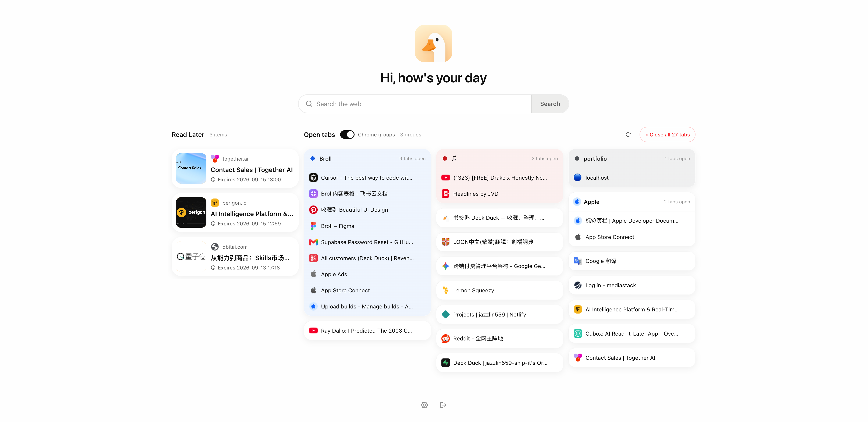868x422 pixels.
Task: Click the Read Later heading
Action: (188, 134)
